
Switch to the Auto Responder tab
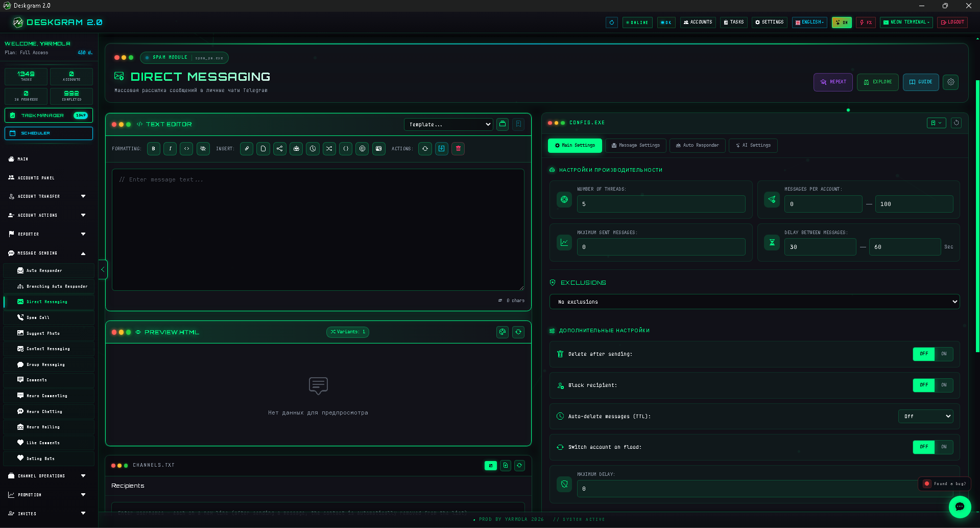pos(697,145)
